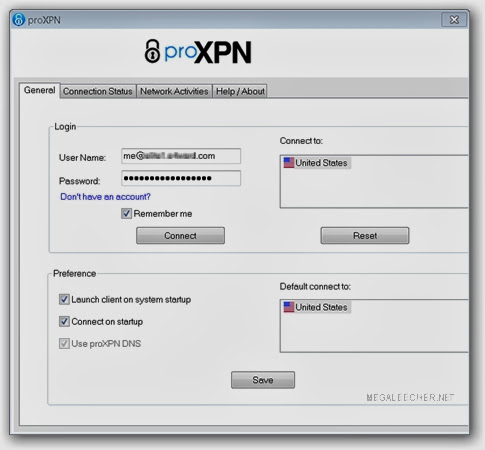Click the Reset button
The image size is (485, 450).
click(365, 236)
